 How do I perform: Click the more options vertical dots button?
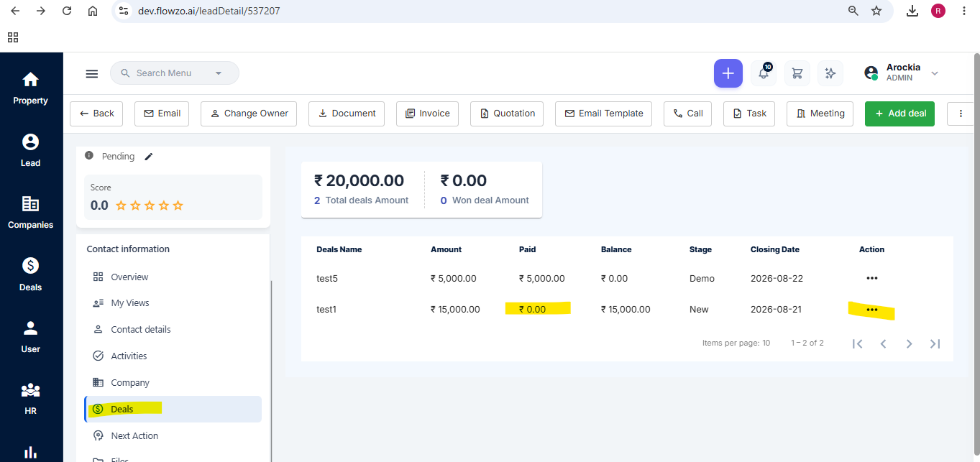(x=961, y=114)
